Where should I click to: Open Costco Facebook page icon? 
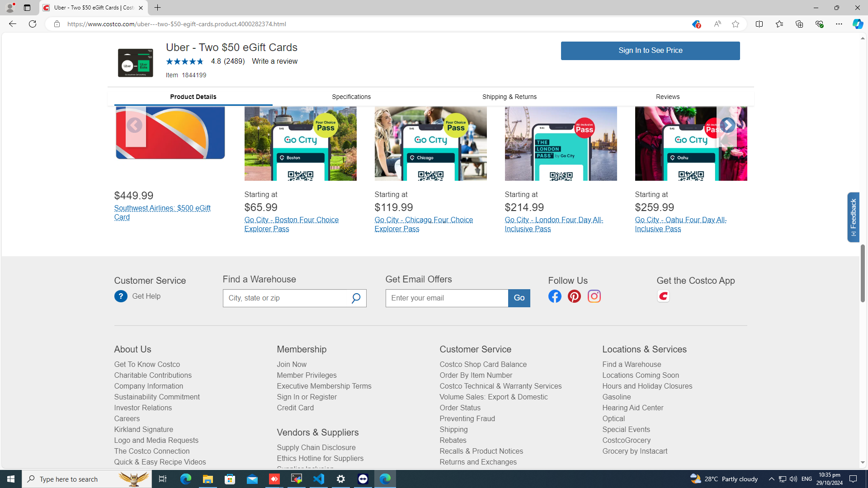pyautogui.click(x=555, y=296)
